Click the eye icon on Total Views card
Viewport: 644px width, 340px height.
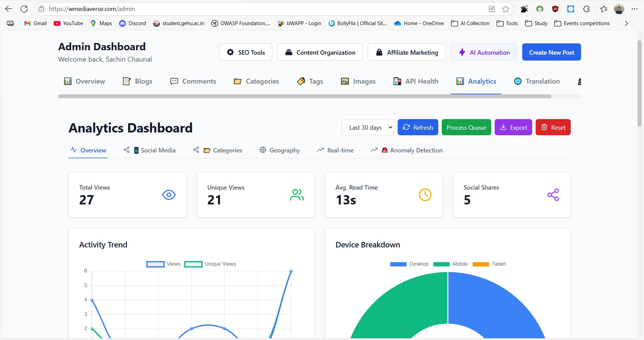point(169,195)
